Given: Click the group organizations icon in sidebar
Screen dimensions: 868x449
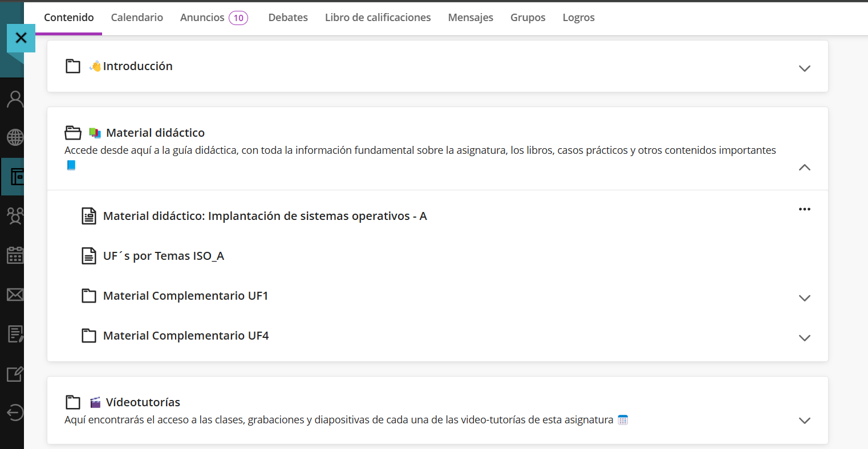Looking at the screenshot, I should click(x=15, y=215).
